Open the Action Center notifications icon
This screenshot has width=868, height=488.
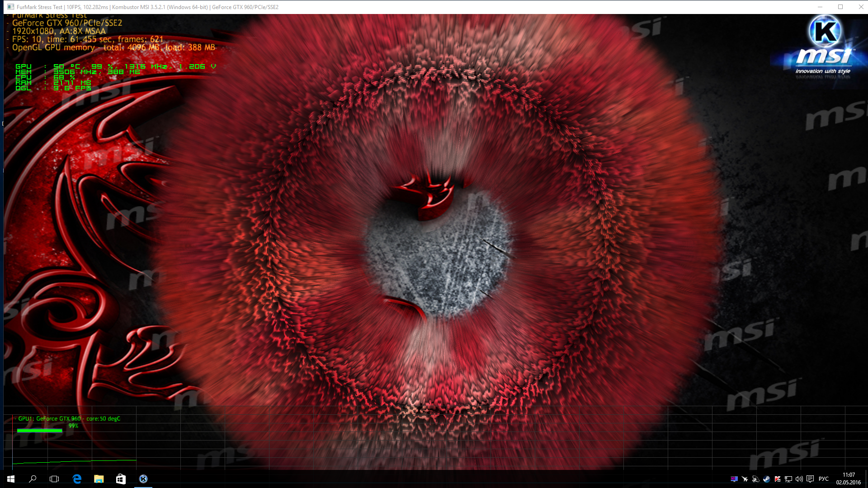[x=810, y=479]
